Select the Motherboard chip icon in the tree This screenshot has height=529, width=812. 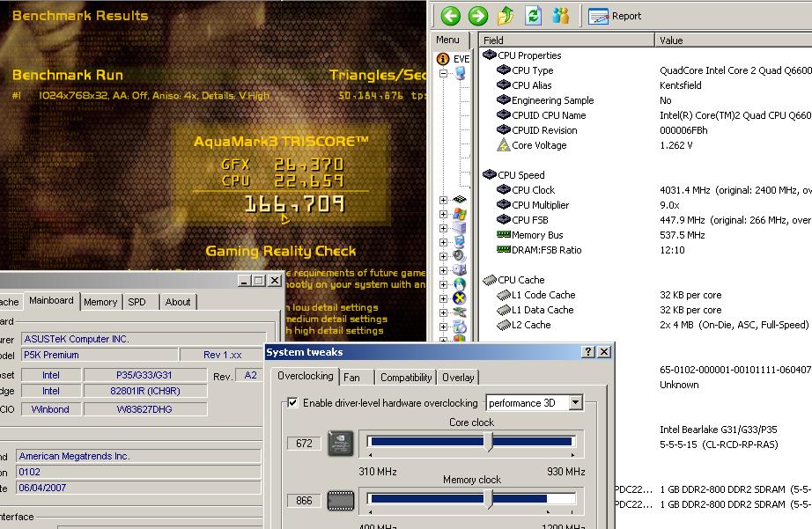point(460,199)
